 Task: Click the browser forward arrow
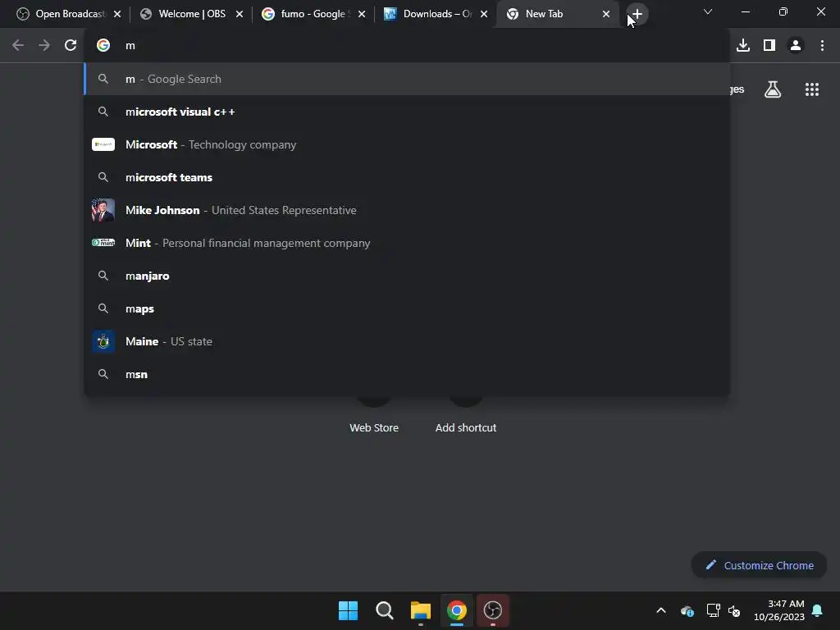[44, 46]
